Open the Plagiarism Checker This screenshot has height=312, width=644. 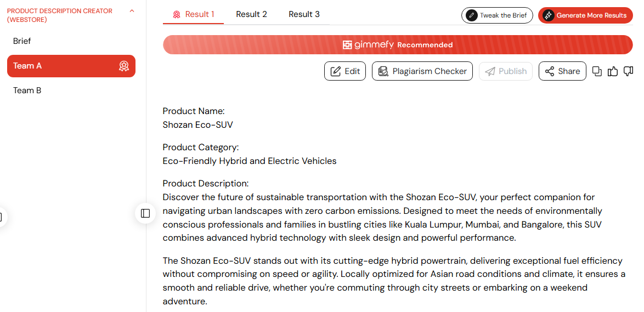coord(422,71)
